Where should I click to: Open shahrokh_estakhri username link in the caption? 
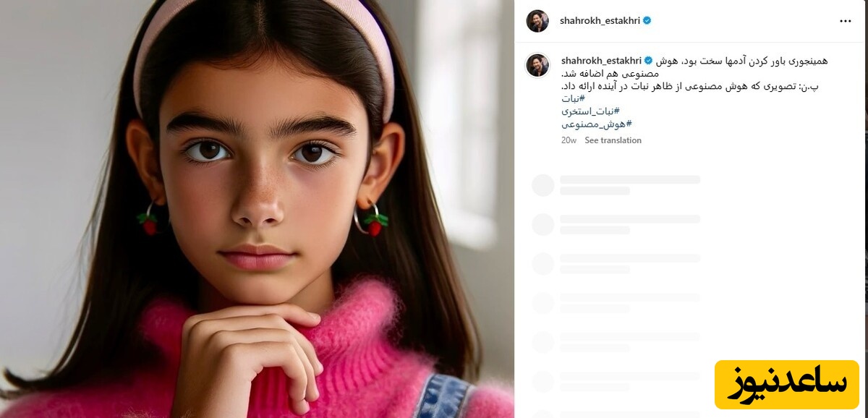(601, 61)
